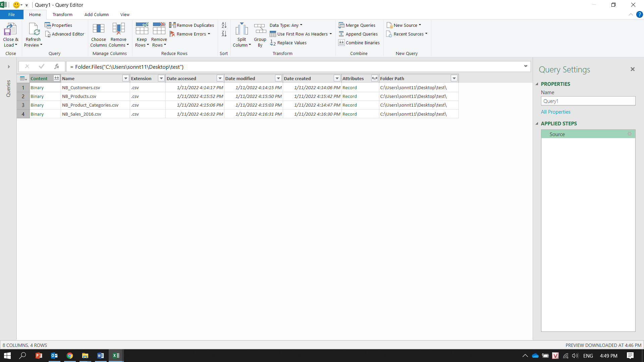Open the Advanced Editor
Image resolution: width=644 pixels, height=362 pixels.
pos(65,34)
